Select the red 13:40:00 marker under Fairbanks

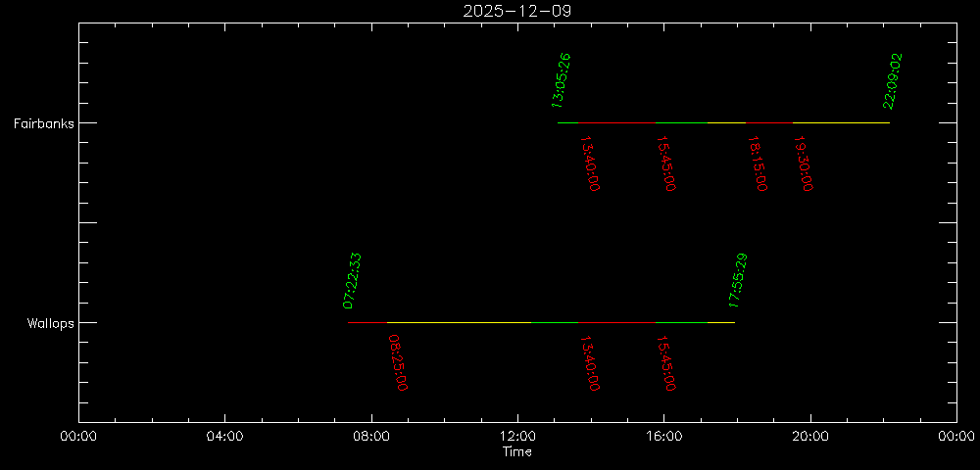[x=589, y=164]
